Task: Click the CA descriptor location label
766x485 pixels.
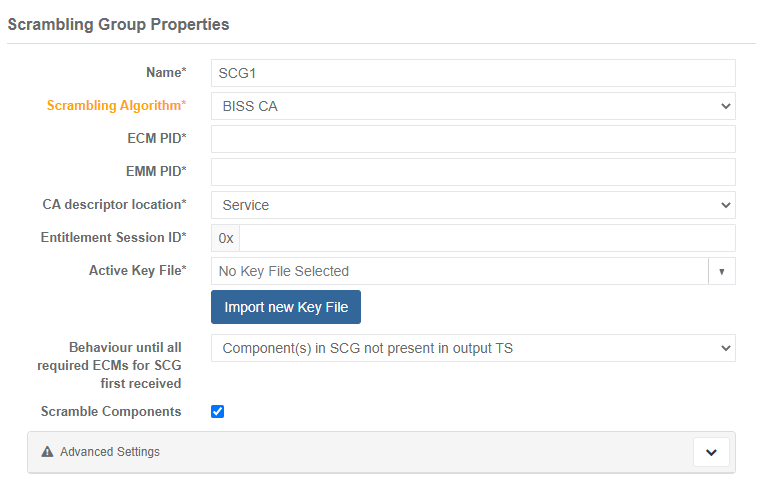Action: coord(114,204)
